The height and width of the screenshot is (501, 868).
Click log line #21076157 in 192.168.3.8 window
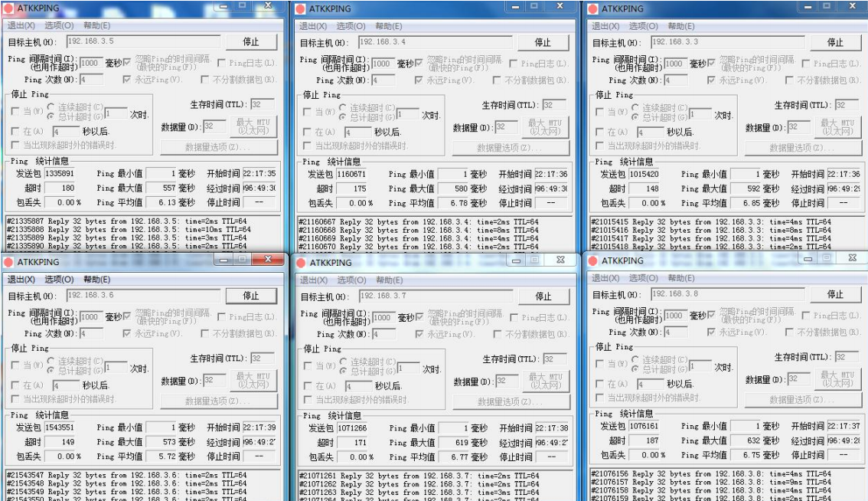pos(711,482)
